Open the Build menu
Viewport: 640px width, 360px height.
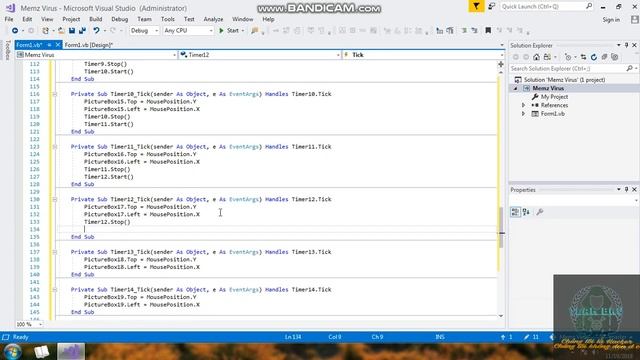[96, 19]
